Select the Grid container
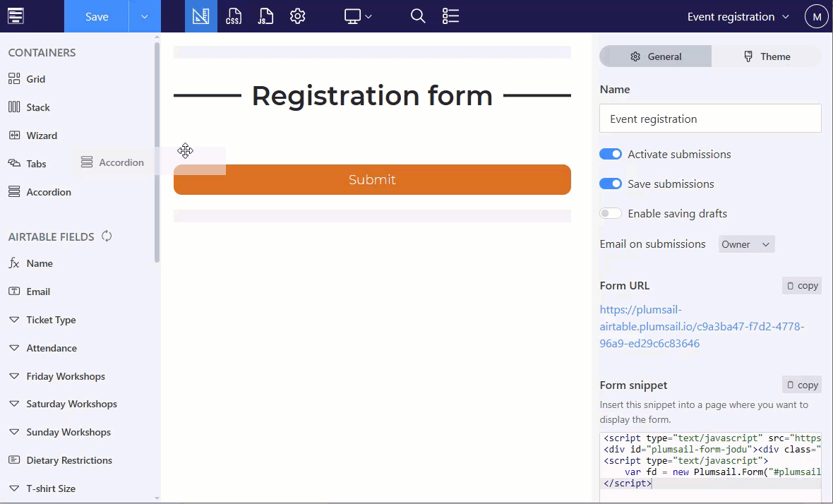Viewport: 833px width, 504px height. 27,79
